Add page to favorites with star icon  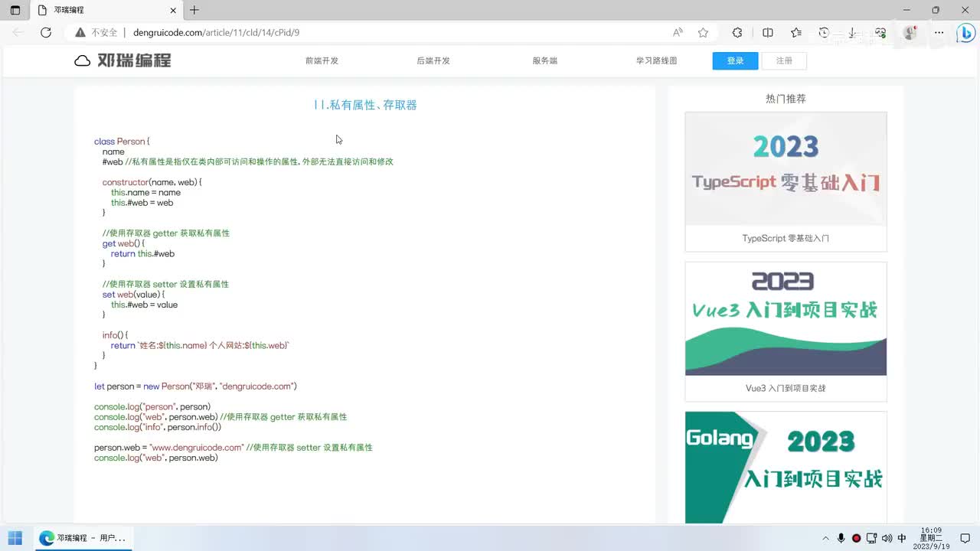(x=703, y=32)
